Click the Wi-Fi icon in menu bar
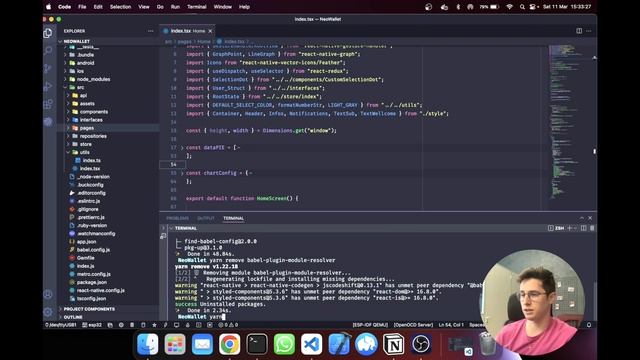Viewport: 640px width, 360px height. (509, 7)
